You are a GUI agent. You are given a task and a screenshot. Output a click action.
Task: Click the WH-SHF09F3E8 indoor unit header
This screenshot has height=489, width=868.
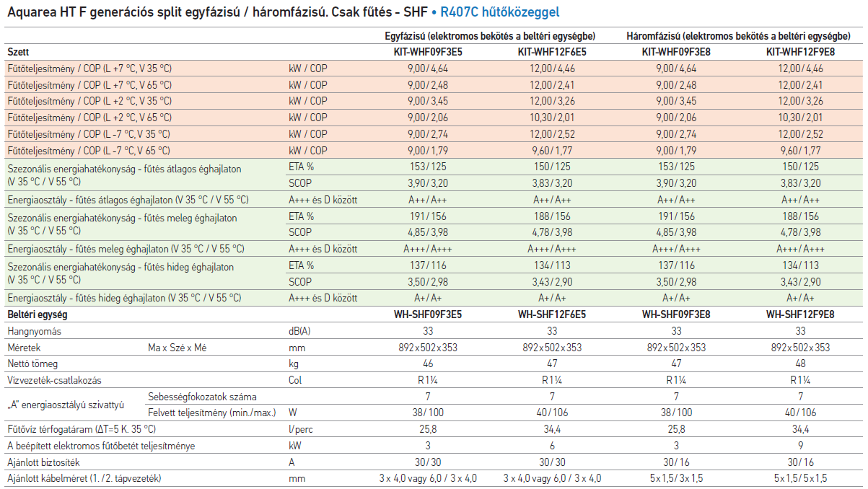point(676,314)
